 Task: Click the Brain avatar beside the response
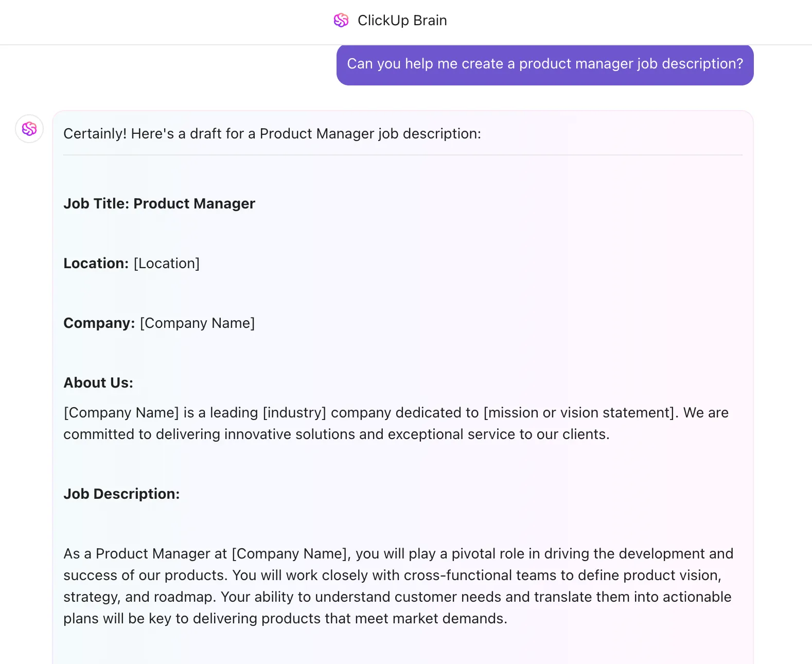point(29,129)
